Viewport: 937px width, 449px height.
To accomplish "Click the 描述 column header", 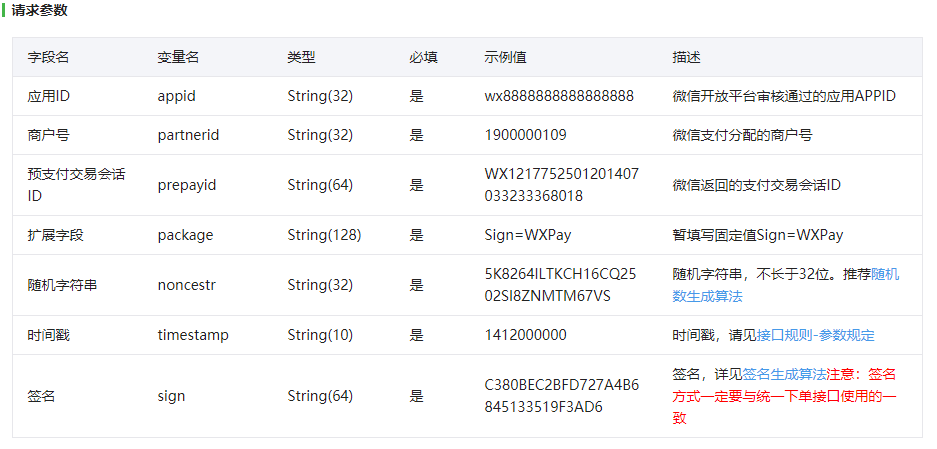I will pyautogui.click(x=686, y=57).
